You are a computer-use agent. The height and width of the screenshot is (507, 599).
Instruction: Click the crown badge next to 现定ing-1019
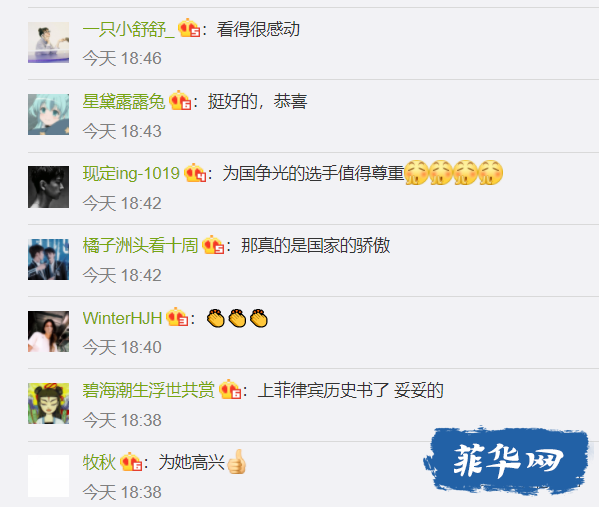pyautogui.click(x=195, y=173)
